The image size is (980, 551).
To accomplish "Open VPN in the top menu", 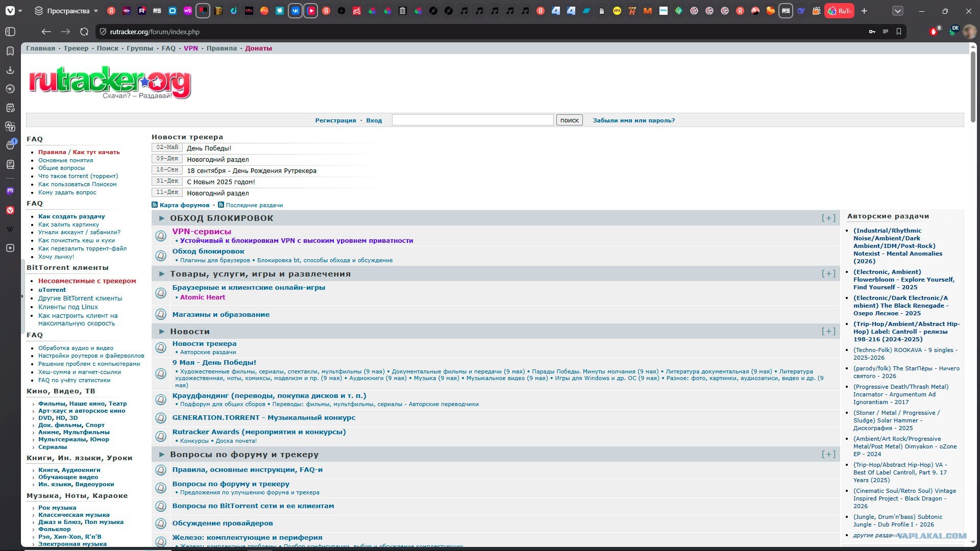I will point(191,48).
